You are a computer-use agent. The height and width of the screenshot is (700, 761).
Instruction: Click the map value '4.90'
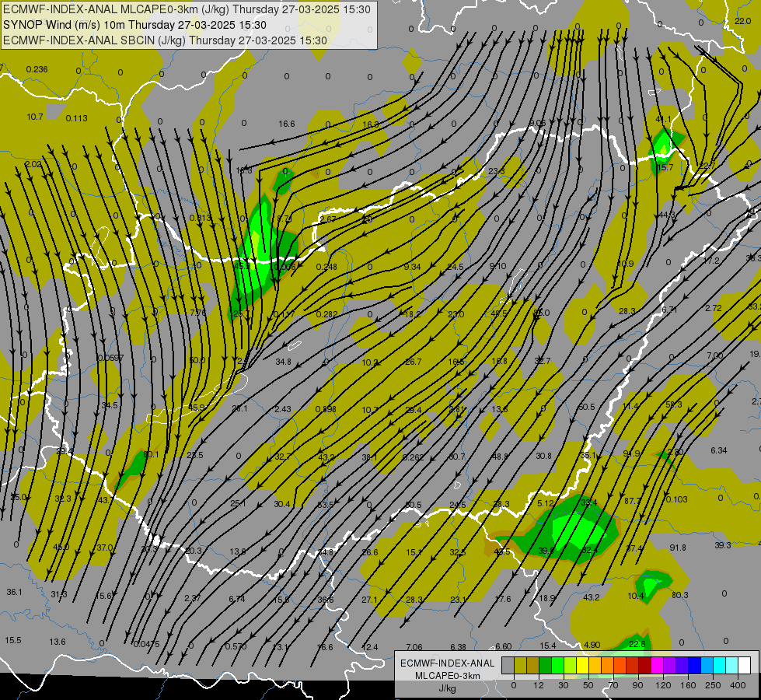592,645
